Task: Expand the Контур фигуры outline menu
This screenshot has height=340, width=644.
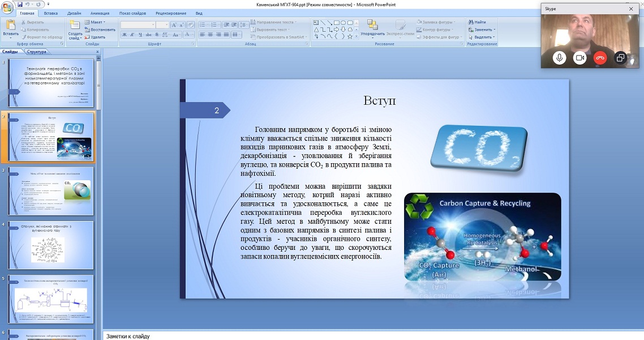Action: pyautogui.click(x=435, y=29)
